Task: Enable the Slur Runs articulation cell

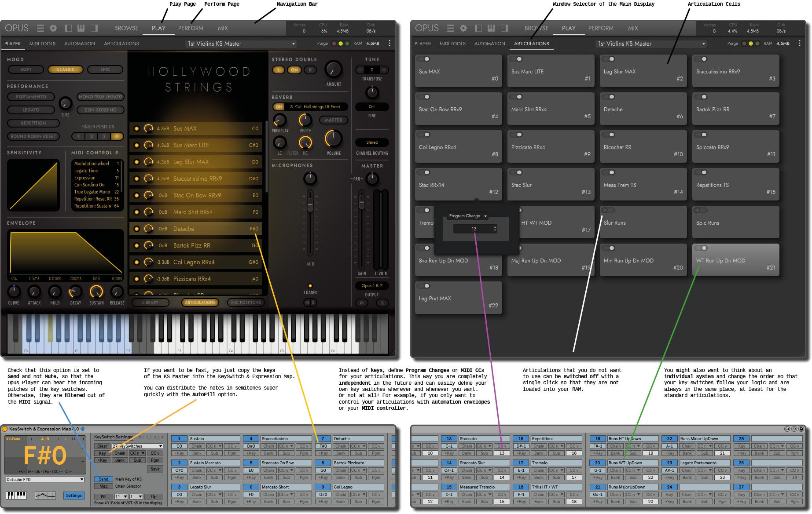Action: (608, 210)
